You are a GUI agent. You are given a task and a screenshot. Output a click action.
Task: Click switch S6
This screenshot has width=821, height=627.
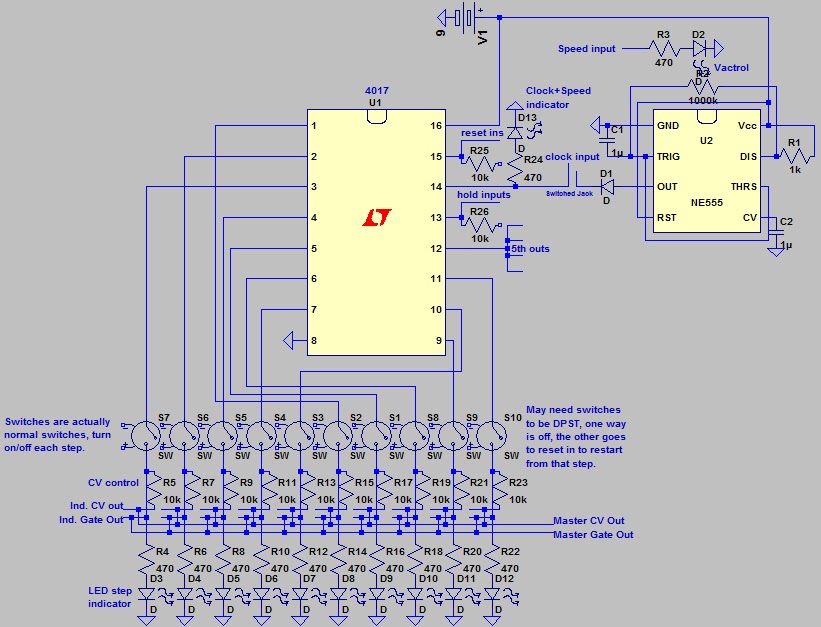tap(184, 436)
